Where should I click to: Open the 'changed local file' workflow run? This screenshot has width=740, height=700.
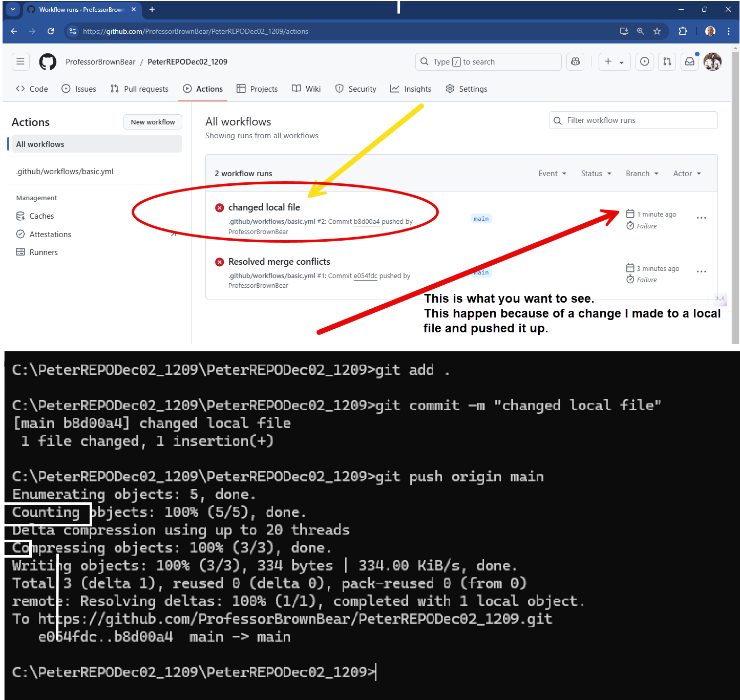pos(264,207)
